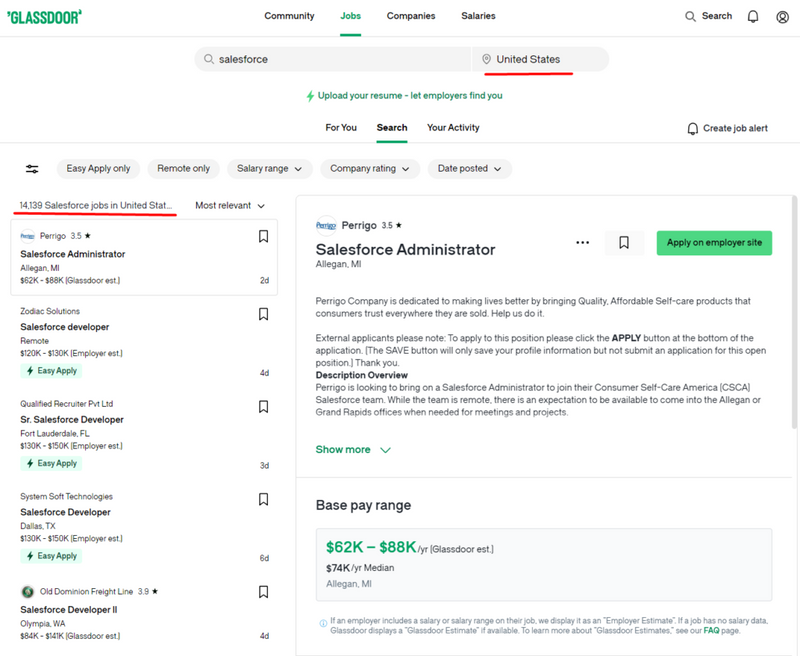Click the Perrigo logo in job detail
This screenshot has height=656, width=800.
pos(326,225)
